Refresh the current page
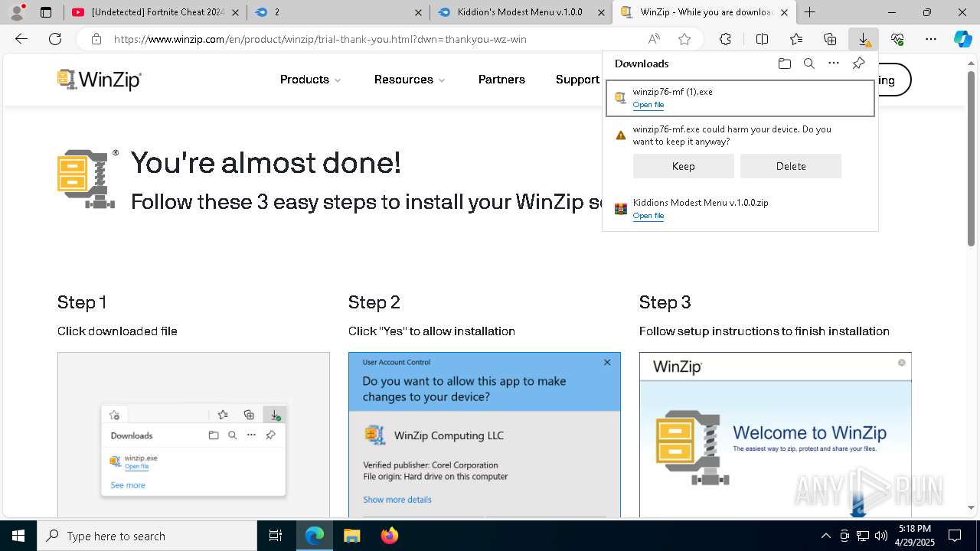Screen dimensions: 980x551 point(55,39)
